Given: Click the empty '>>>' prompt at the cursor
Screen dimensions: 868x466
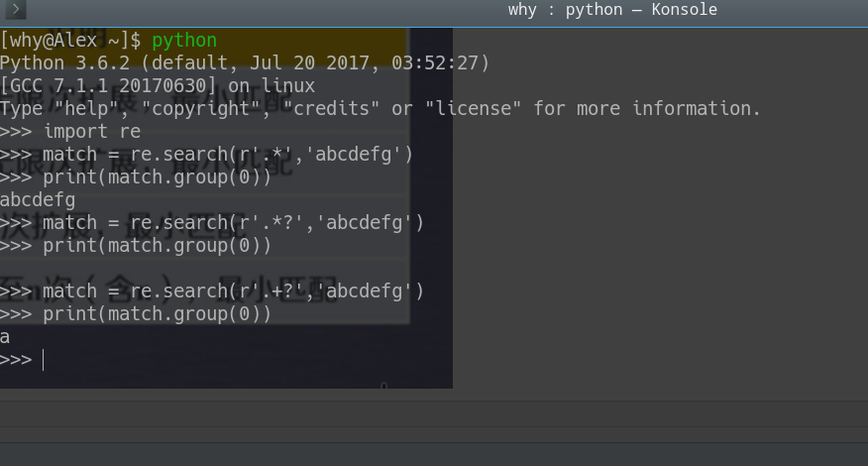Looking at the screenshot, I should (22, 360).
